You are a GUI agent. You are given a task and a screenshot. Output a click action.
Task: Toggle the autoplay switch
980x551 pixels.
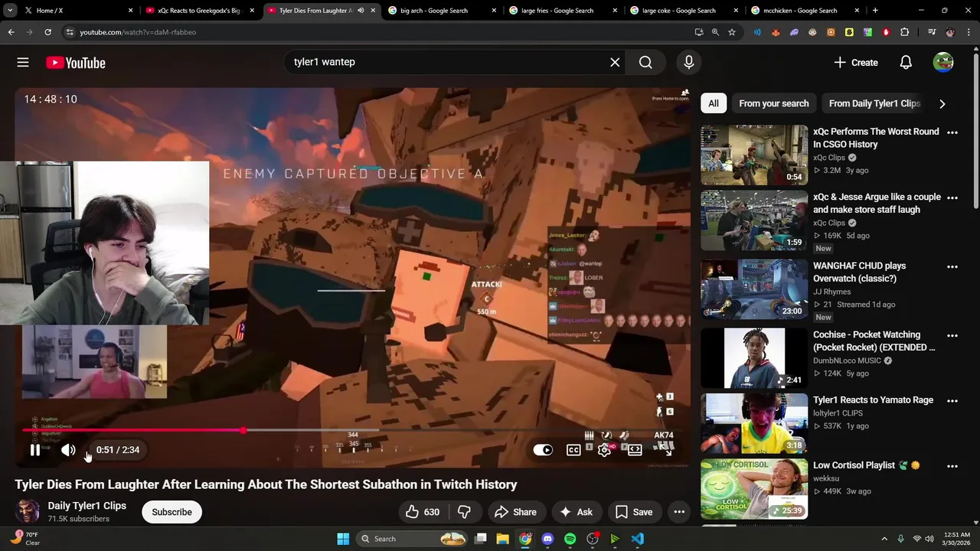point(543,450)
